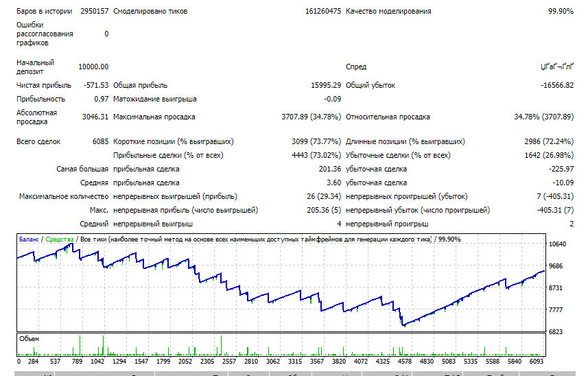Click the 1042 tick on trade axis
The image size is (588, 376).
[x=97, y=362]
